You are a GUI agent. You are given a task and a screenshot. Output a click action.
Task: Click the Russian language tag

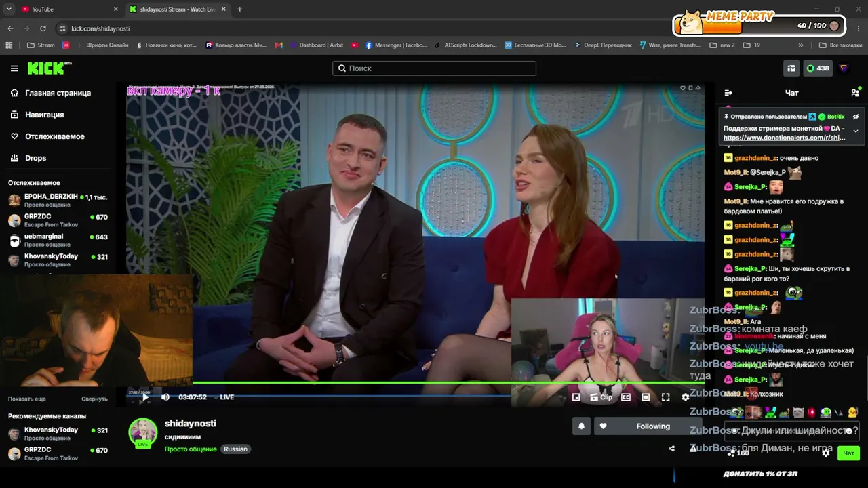click(x=236, y=449)
